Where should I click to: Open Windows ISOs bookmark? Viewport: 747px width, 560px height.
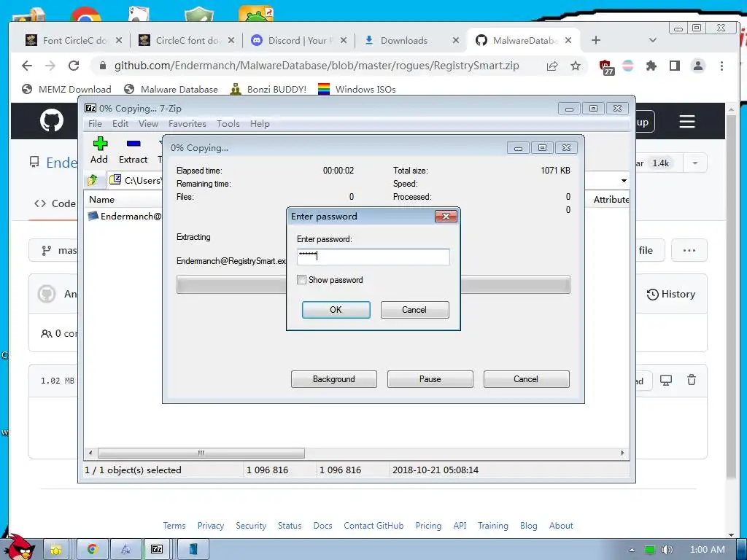click(x=356, y=89)
